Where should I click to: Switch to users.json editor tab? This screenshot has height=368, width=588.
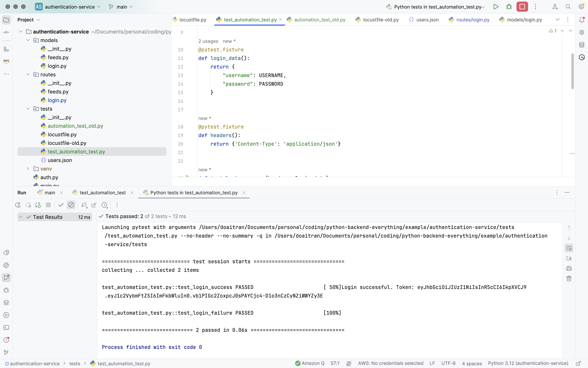[x=424, y=20]
